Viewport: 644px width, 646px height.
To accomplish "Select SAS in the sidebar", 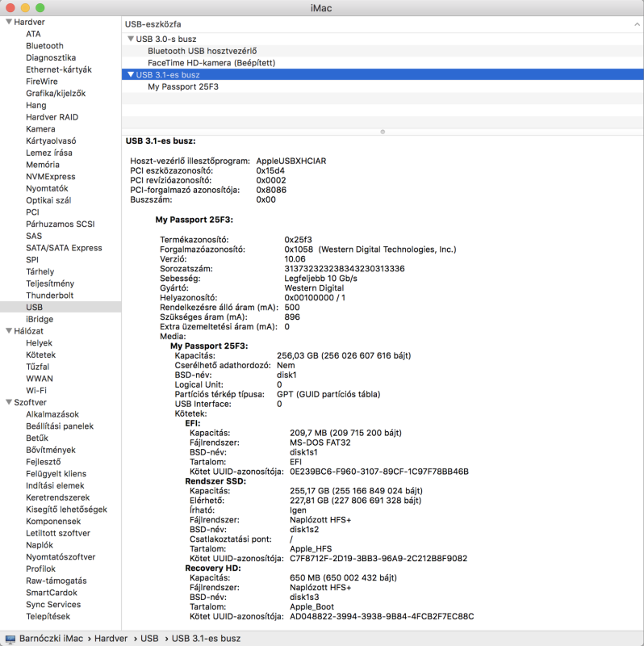I will (34, 236).
